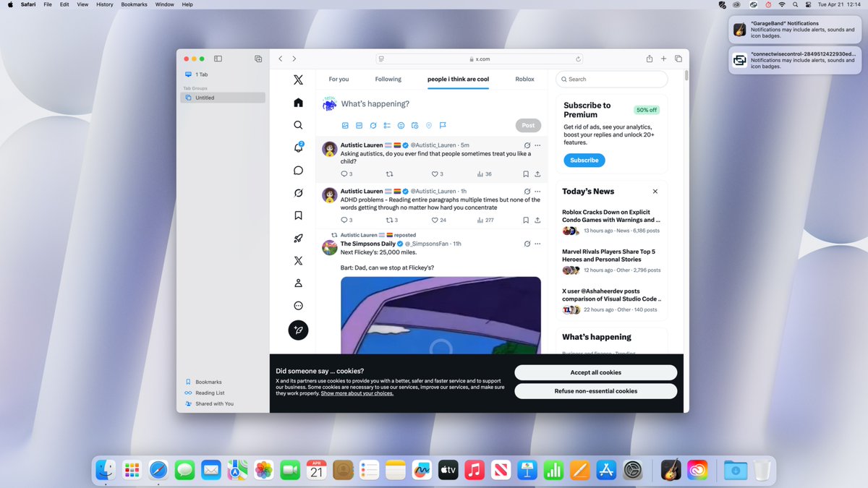The image size is (868, 488).
Task: Open more options on Simpsons Daily post
Action: [537, 244]
